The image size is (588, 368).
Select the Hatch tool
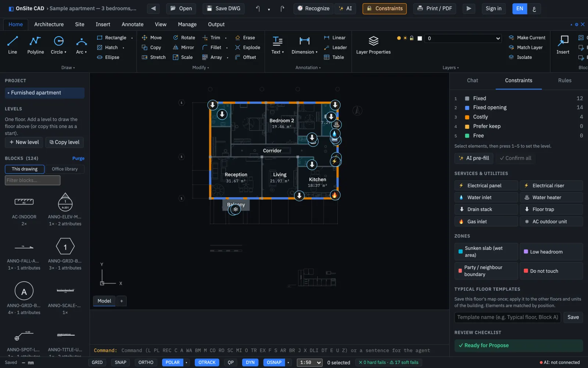coord(107,47)
